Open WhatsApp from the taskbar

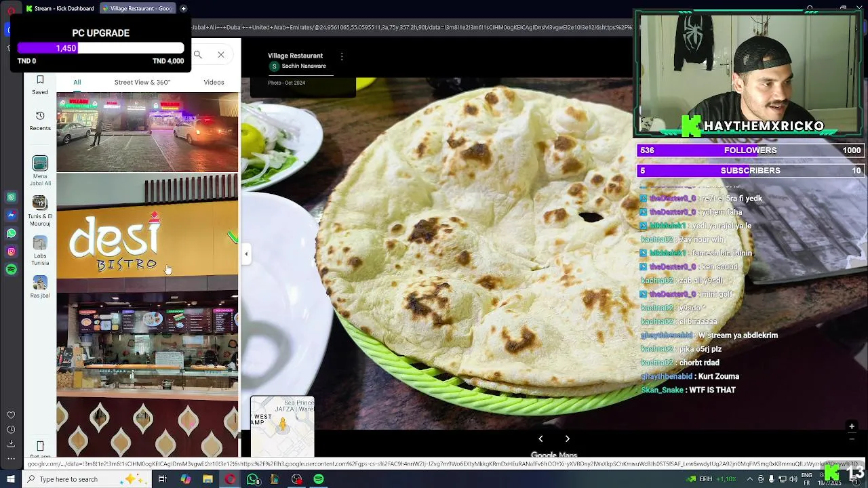[x=253, y=479]
